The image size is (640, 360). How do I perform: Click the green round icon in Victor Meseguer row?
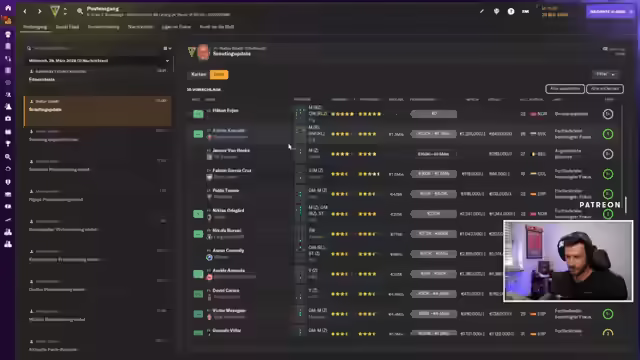click(x=608, y=314)
